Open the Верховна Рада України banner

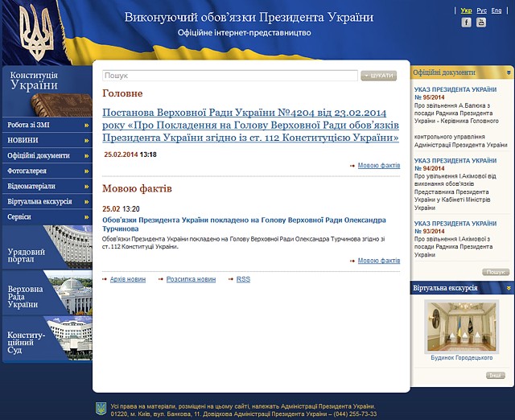pos(46,294)
